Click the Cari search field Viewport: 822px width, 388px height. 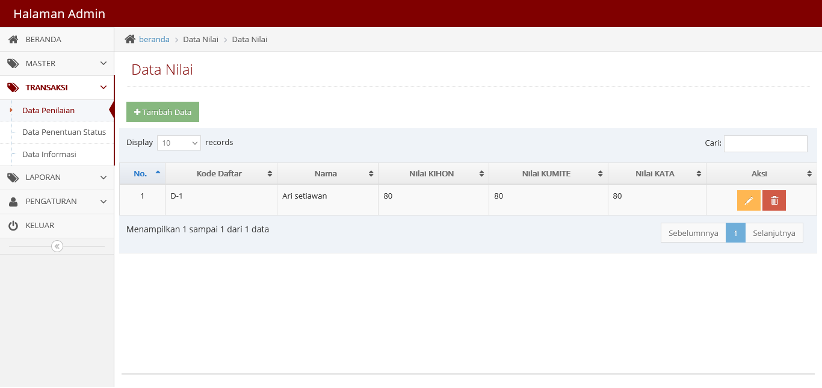click(766, 143)
